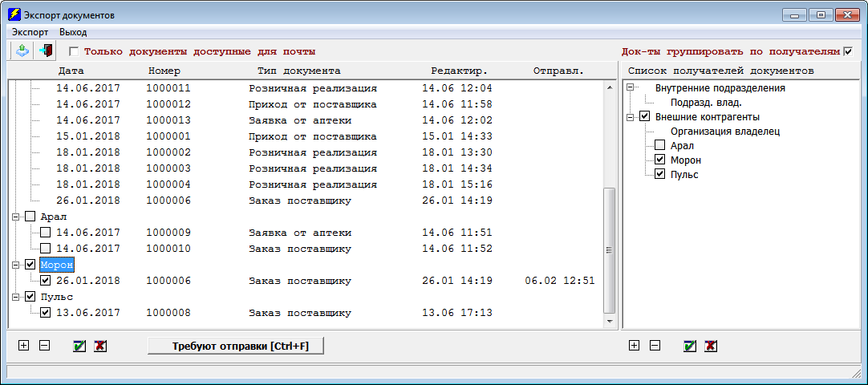Collapse all nodes in the recipients list
Viewport: 868px width, 385px height.
pos(655,346)
